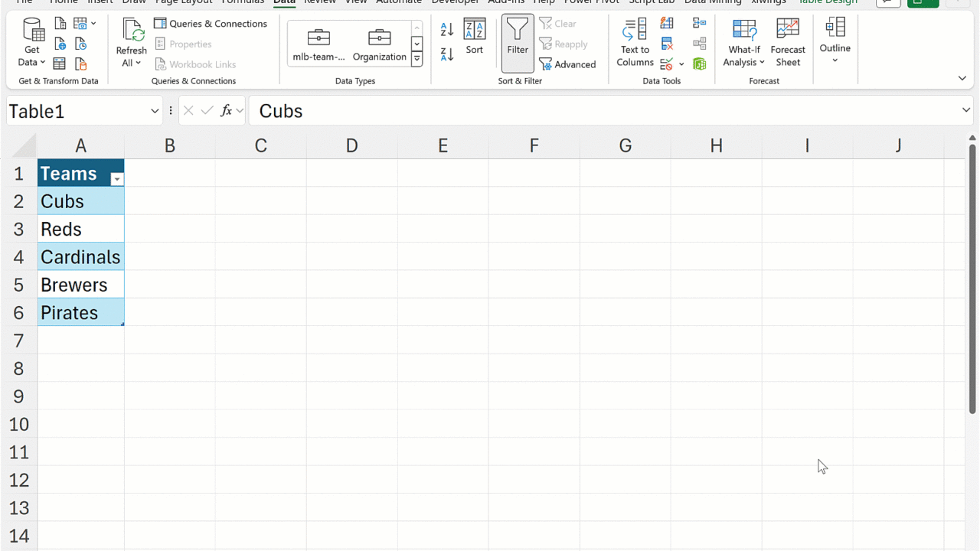The width and height of the screenshot is (980, 551).
Task: Clear the current filter
Action: click(558, 24)
